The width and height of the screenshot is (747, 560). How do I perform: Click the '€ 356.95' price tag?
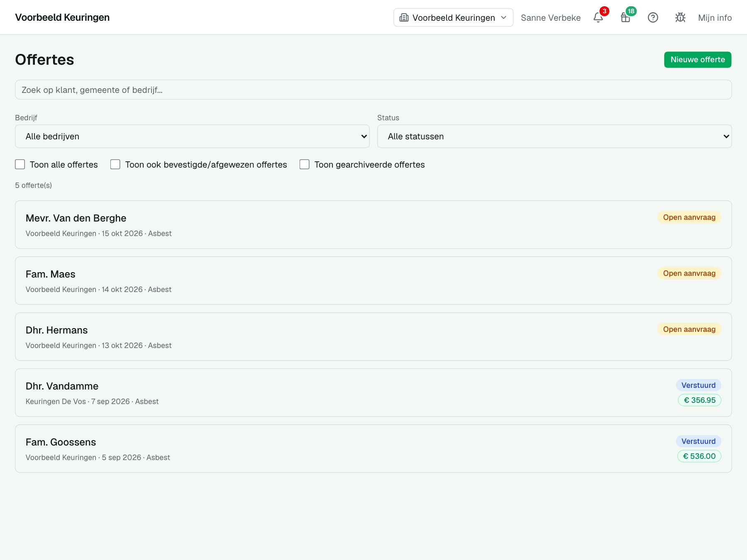click(699, 400)
